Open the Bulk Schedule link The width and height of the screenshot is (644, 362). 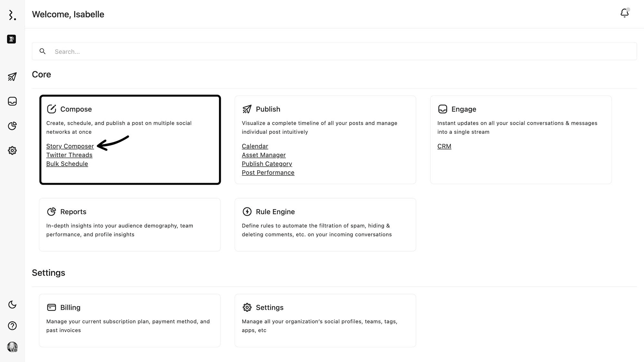coord(67,164)
